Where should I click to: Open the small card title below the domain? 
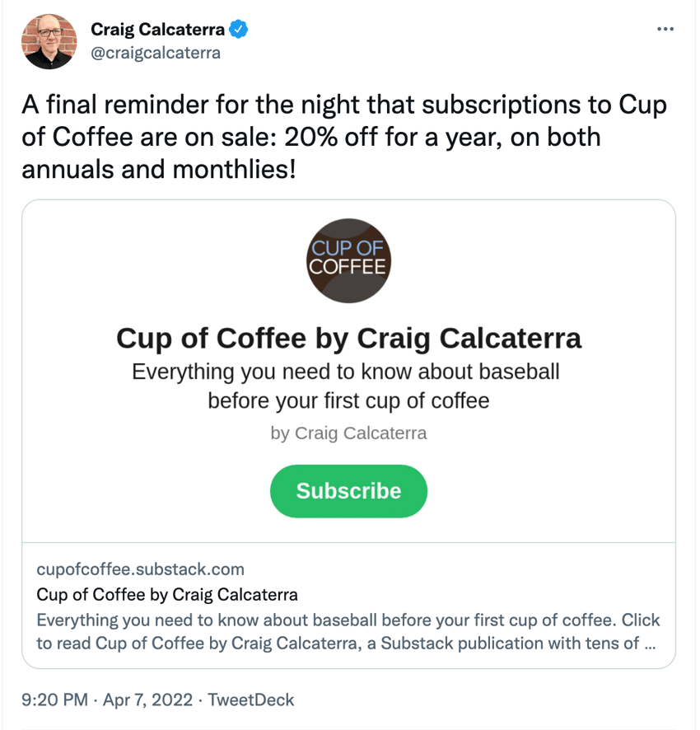tap(167, 595)
